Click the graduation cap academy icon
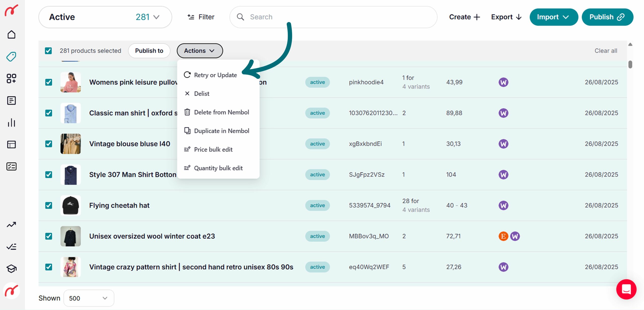 pyautogui.click(x=11, y=269)
